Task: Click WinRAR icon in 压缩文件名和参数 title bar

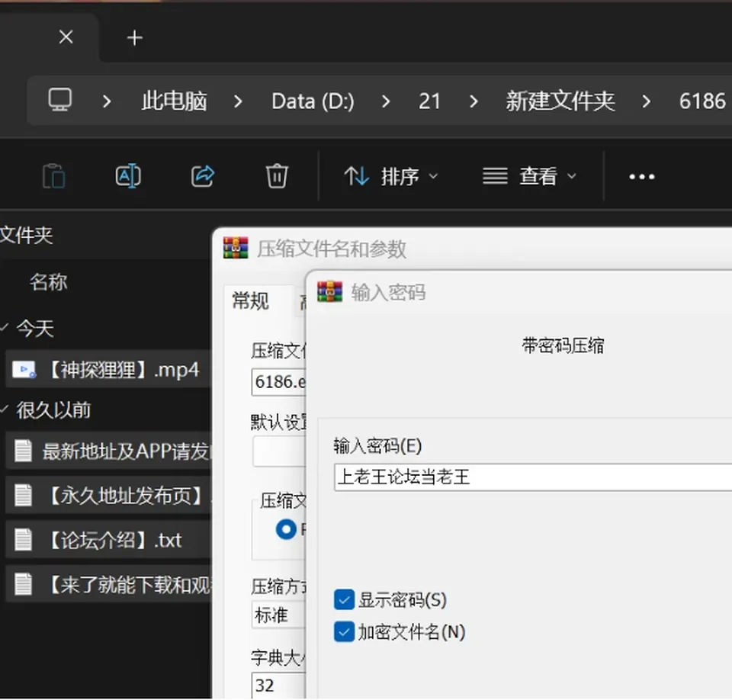Action: tap(236, 248)
